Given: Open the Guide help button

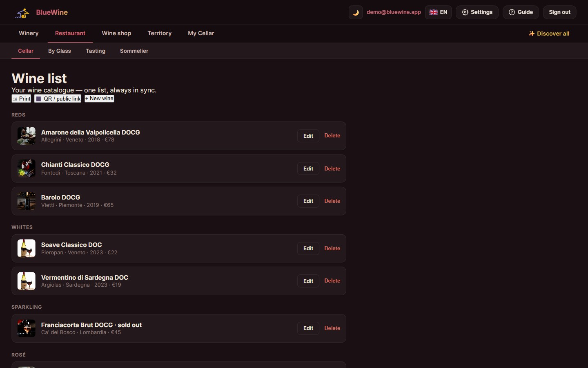Looking at the screenshot, I should 521,12.
